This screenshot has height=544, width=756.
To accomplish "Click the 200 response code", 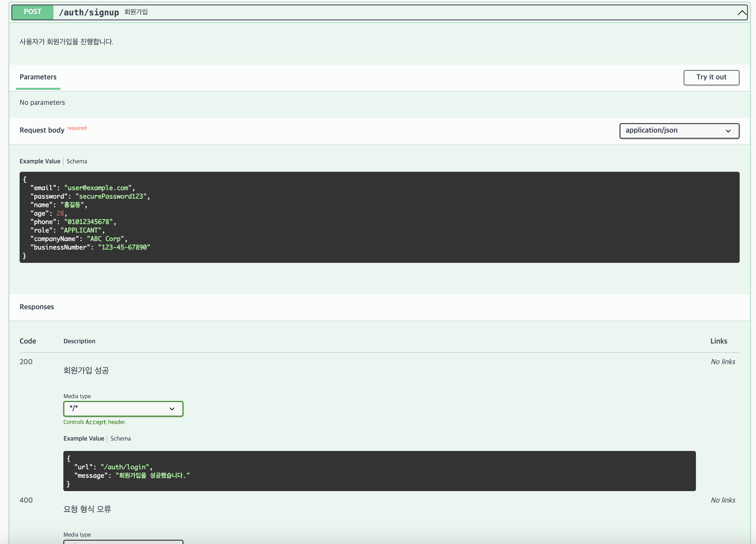I will 26,361.
